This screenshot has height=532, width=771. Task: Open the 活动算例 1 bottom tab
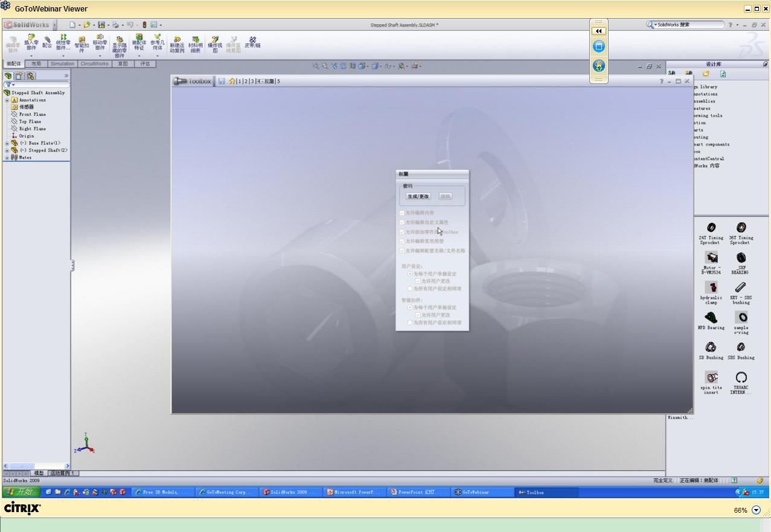62,473
